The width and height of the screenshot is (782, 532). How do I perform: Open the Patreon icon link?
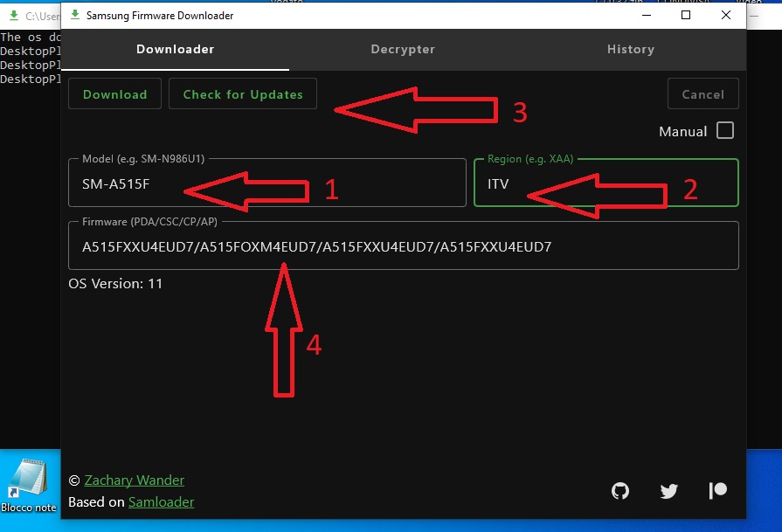(717, 491)
